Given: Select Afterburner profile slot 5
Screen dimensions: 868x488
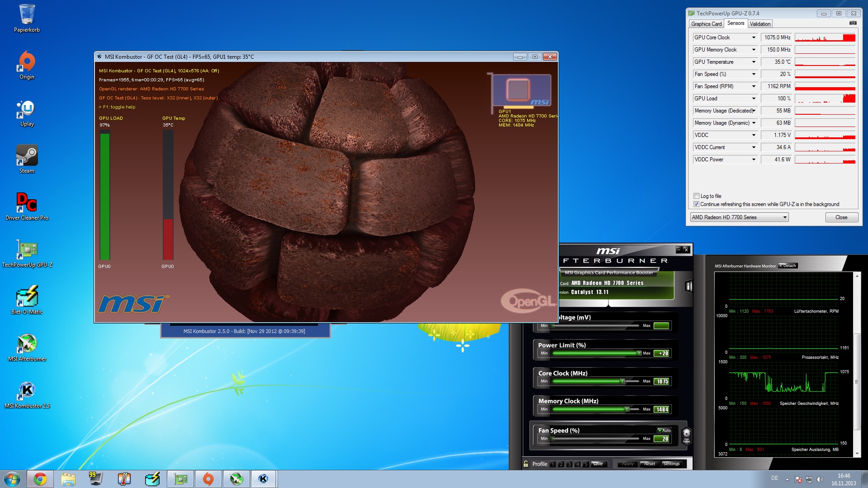Looking at the screenshot, I should coord(585,464).
